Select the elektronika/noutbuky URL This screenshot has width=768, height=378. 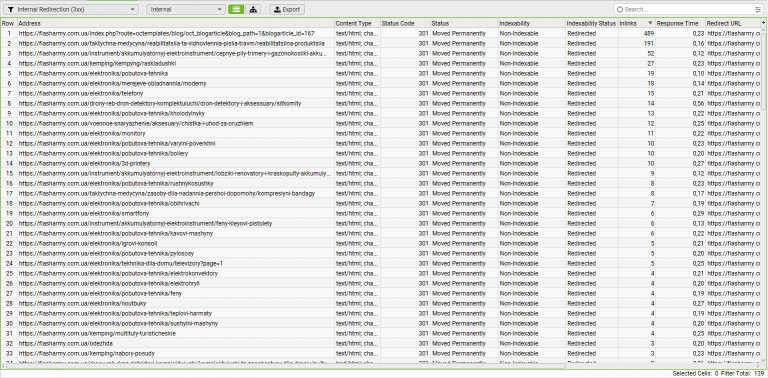coord(82,303)
